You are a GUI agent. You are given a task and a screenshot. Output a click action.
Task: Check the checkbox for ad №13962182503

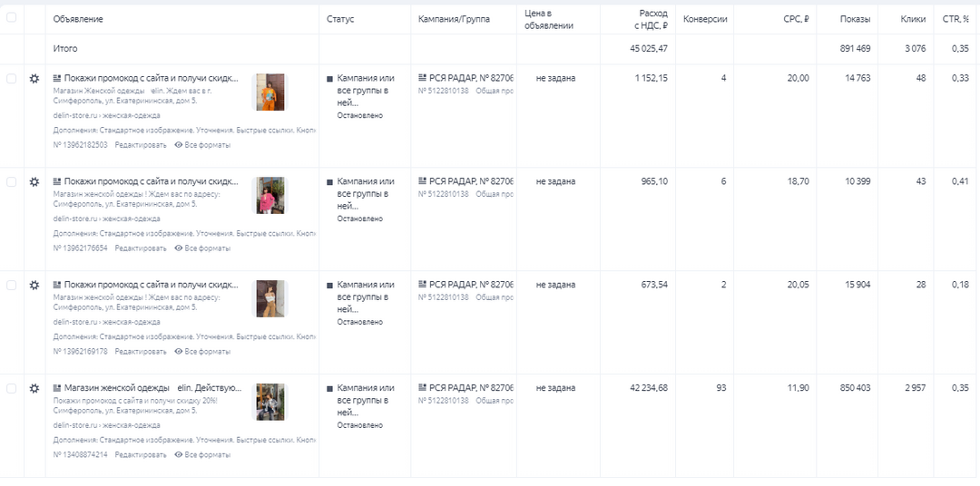tap(12, 79)
